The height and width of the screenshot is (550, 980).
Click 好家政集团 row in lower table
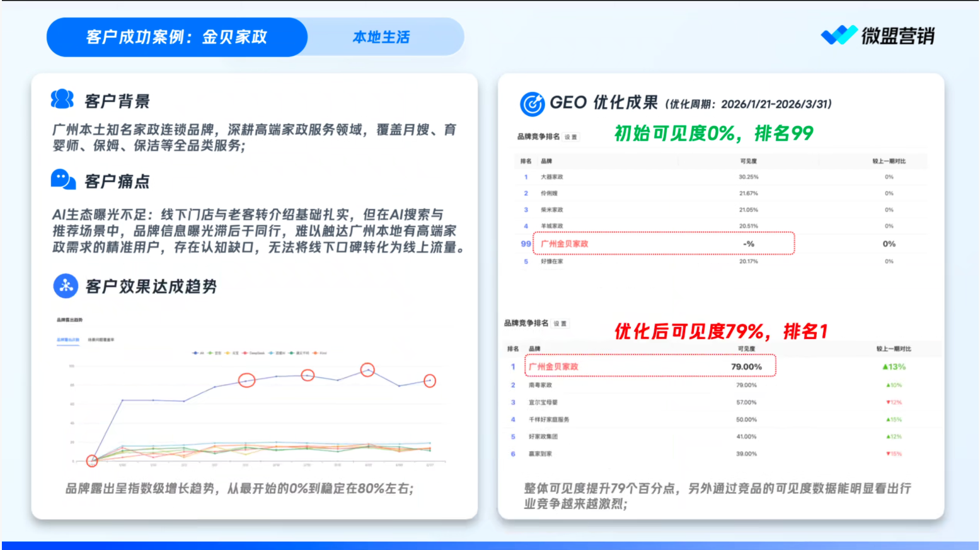point(723,437)
